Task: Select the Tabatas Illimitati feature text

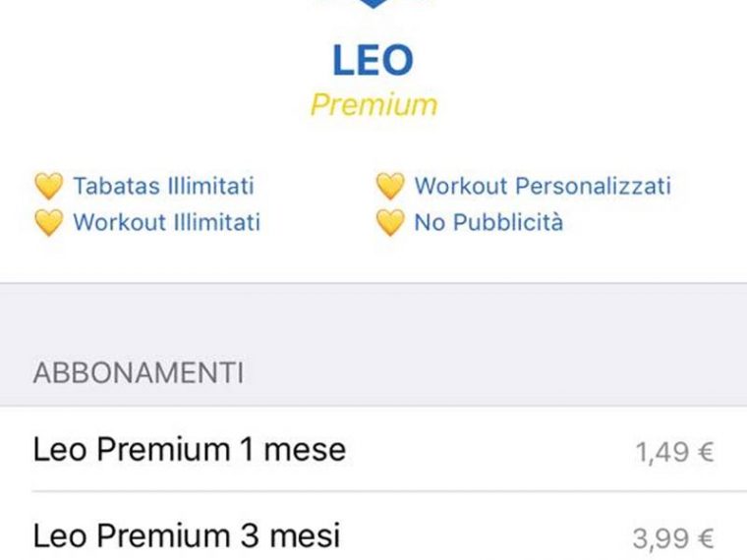Action: (163, 186)
